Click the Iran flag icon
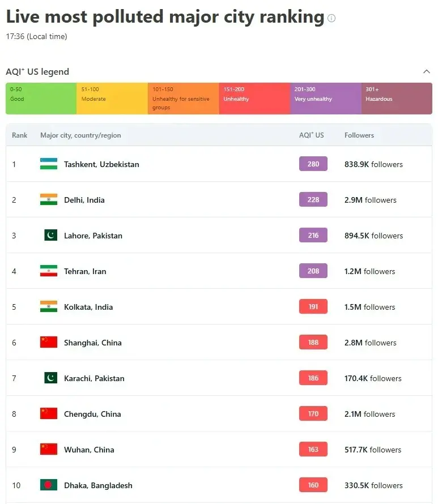Viewport: 438px width, 504px height. [49, 271]
